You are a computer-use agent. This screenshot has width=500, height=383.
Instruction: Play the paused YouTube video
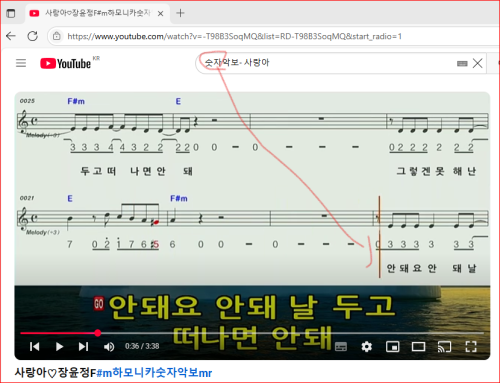[59, 347]
